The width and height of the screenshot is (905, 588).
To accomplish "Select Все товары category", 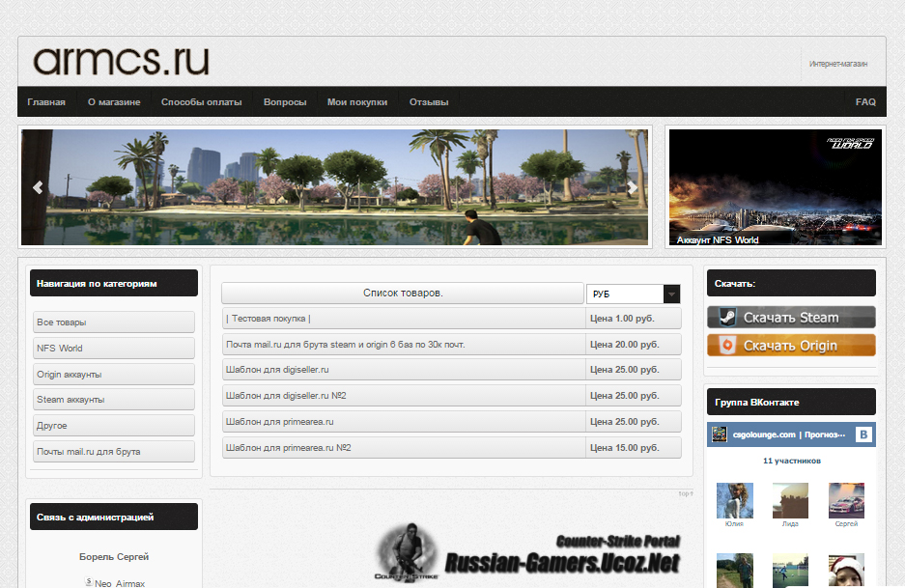I will [x=114, y=322].
